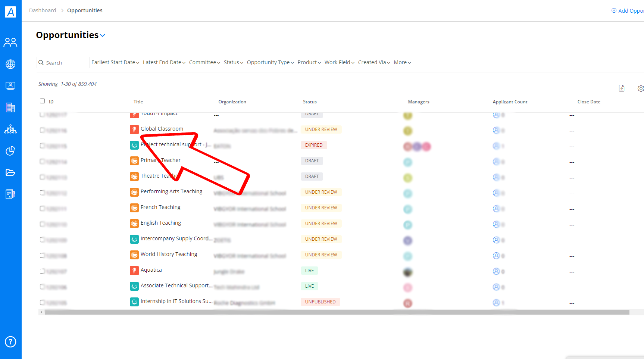Open the French Teaching opportunity
Viewport: 644px width, 359px height.
[x=160, y=207]
